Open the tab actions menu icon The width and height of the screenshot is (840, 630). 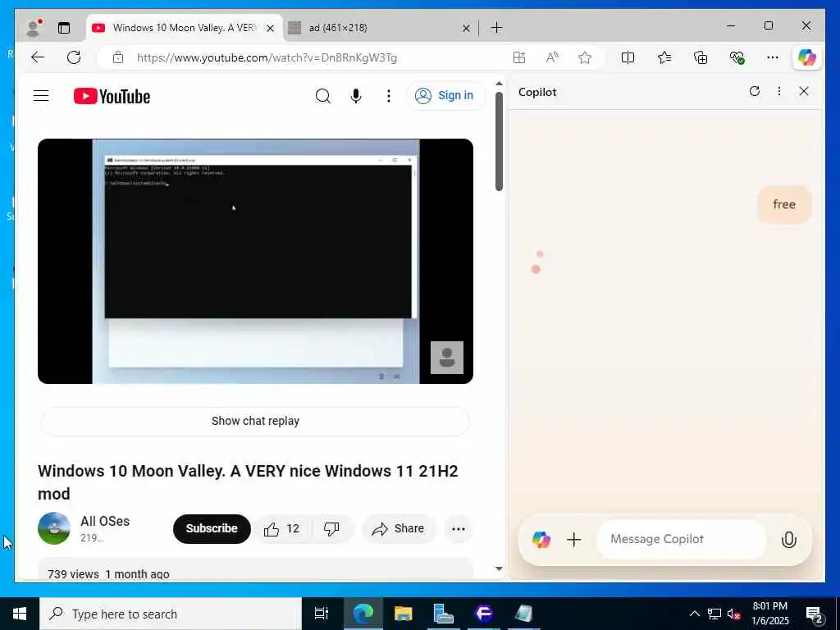(64, 28)
